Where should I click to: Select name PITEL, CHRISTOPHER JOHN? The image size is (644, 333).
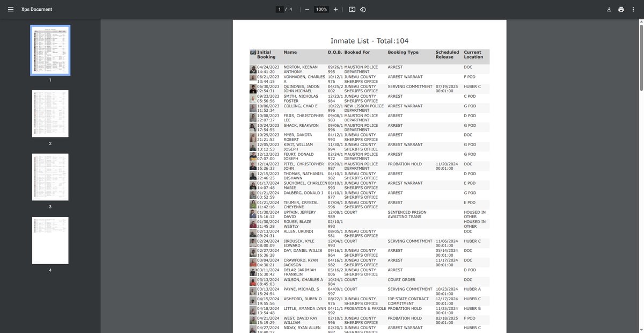click(304, 166)
